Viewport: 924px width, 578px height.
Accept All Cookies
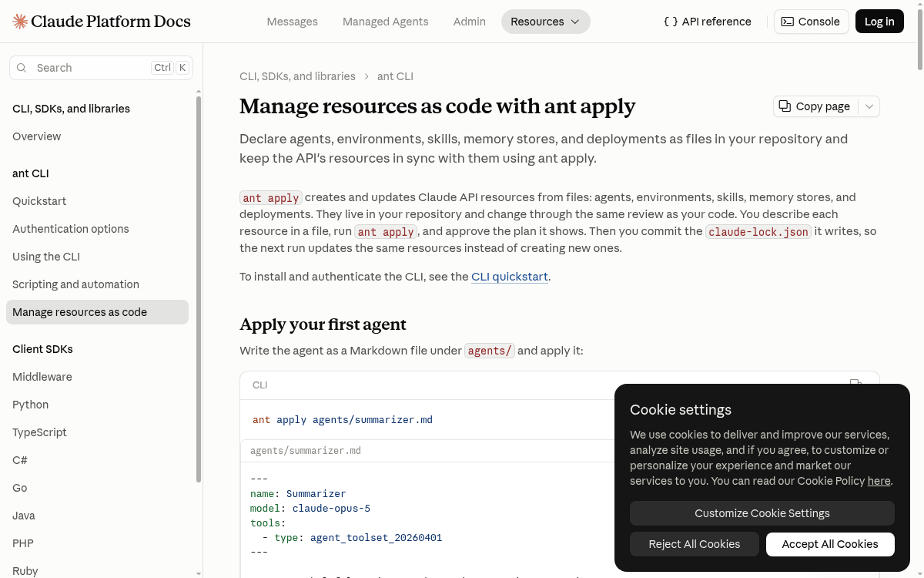830,544
